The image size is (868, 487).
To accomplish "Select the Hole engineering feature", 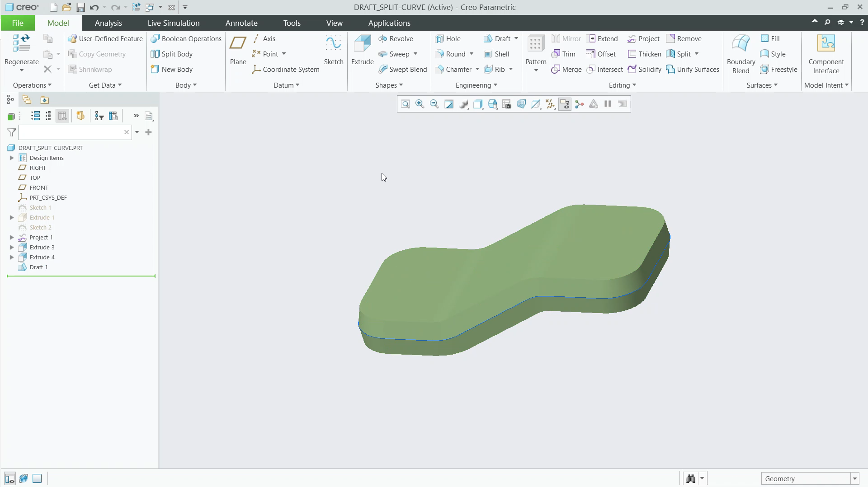I will coord(448,39).
